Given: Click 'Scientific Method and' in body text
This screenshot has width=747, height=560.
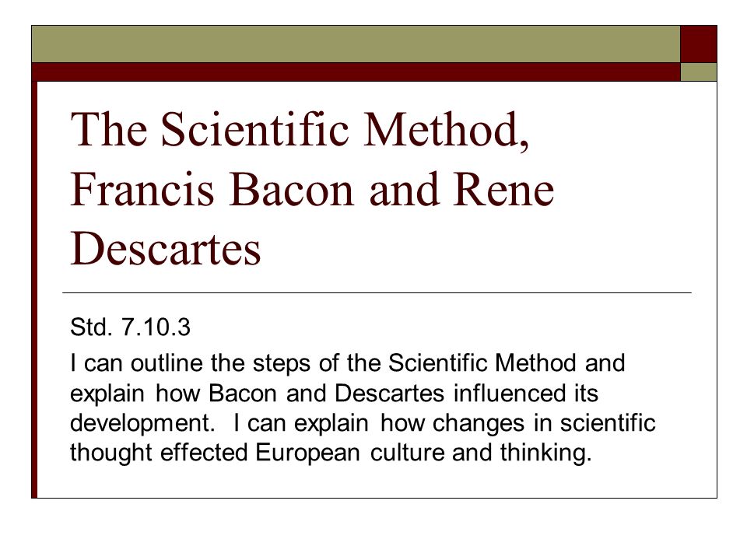Looking at the screenshot, I should click(507, 363).
